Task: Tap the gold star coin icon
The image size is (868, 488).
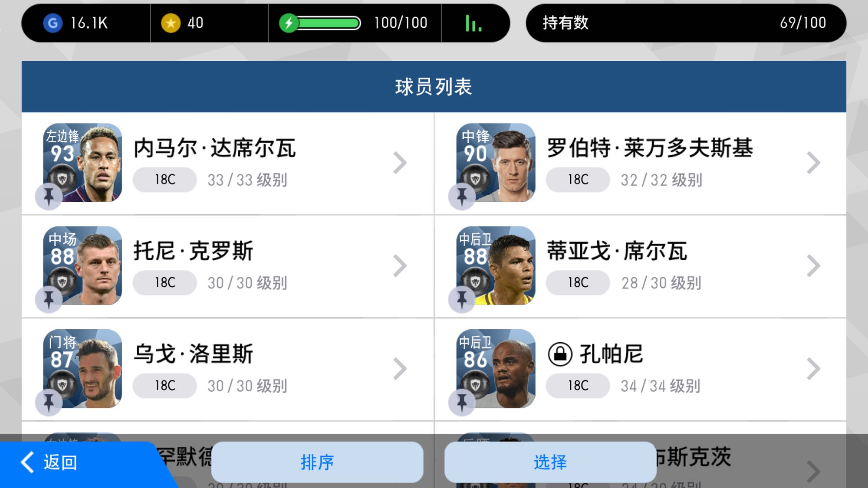Action: click(x=171, y=23)
